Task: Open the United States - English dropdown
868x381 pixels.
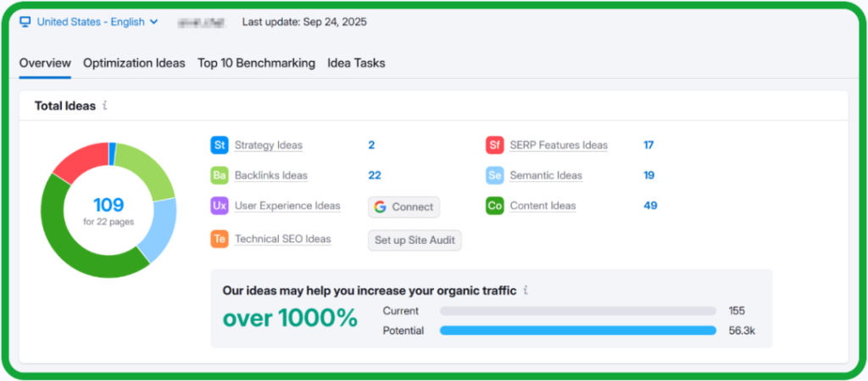Action: pos(89,22)
